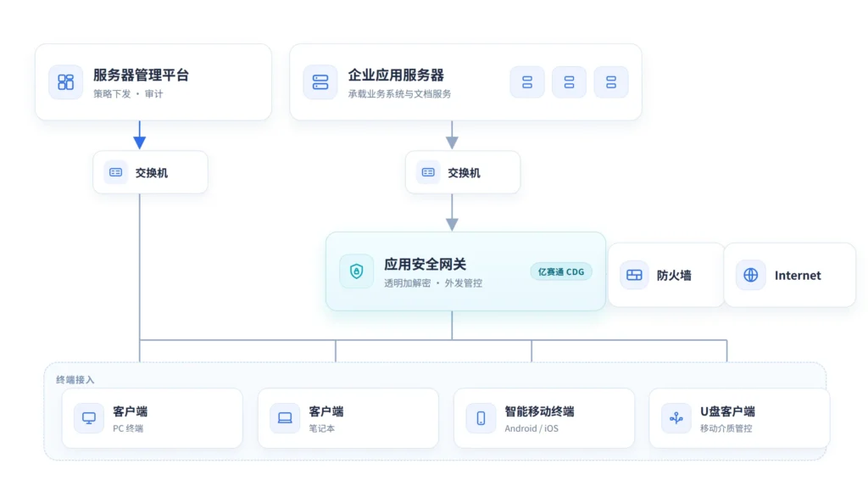Click the 笔记本 subtitle
The image size is (868, 492).
point(321,428)
